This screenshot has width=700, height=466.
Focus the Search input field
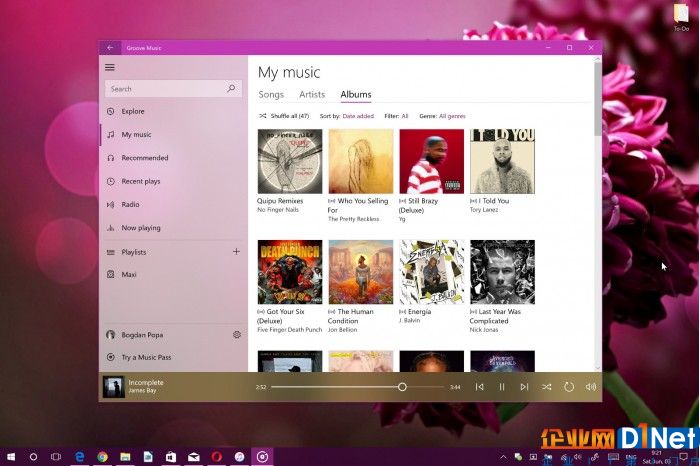click(173, 89)
